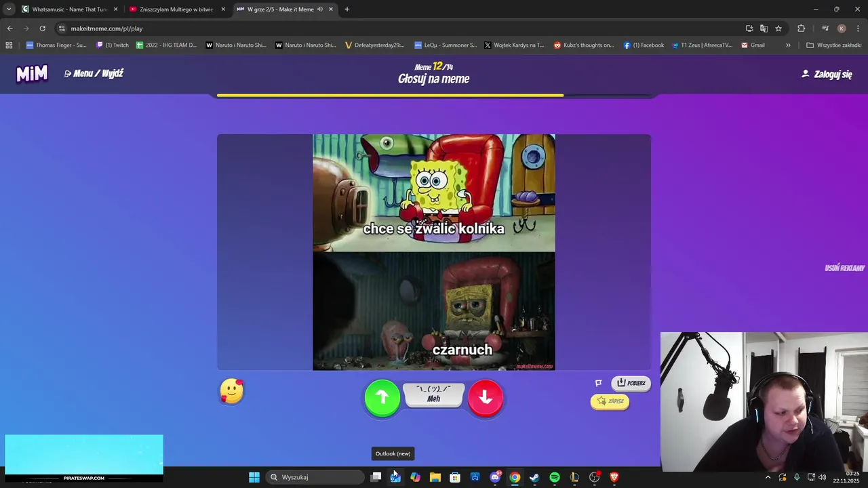Open Chrome profile avatar K
Image resolution: width=868 pixels, height=488 pixels.
[x=842, y=28]
